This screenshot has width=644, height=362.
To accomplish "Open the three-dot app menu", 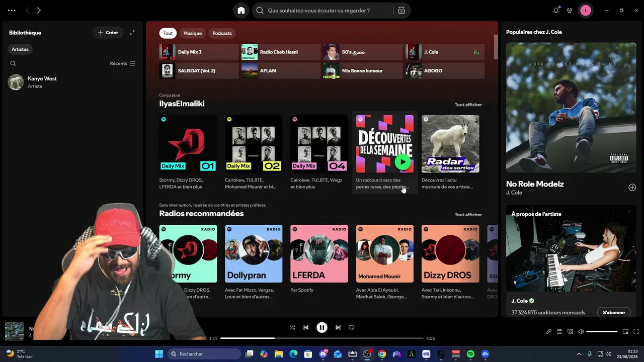I will 12,11.
